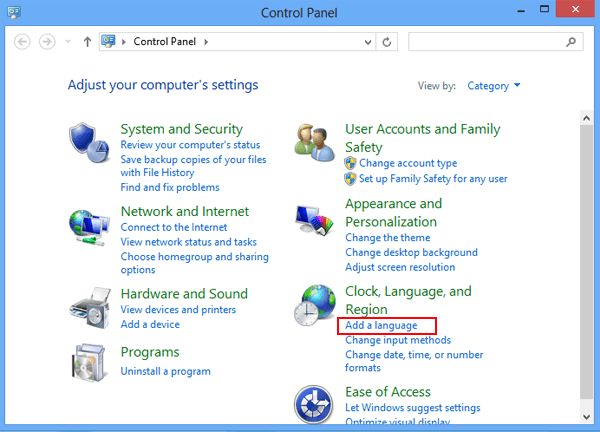The width and height of the screenshot is (600, 432).
Task: Click the Network and Internet globe icon
Action: [89, 227]
